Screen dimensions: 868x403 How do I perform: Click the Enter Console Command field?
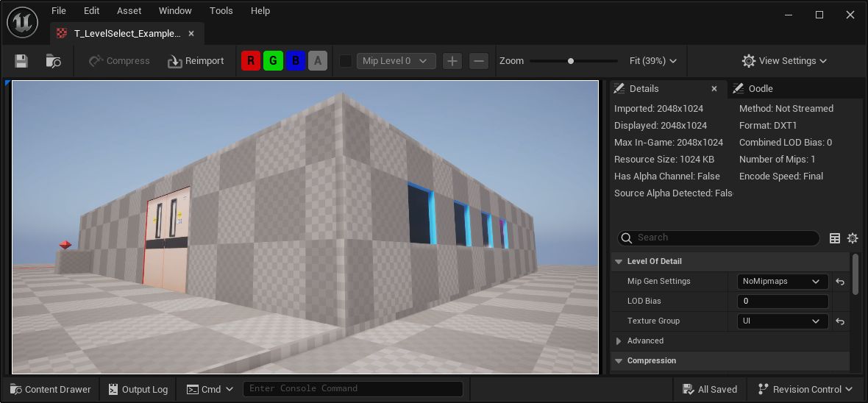click(352, 388)
